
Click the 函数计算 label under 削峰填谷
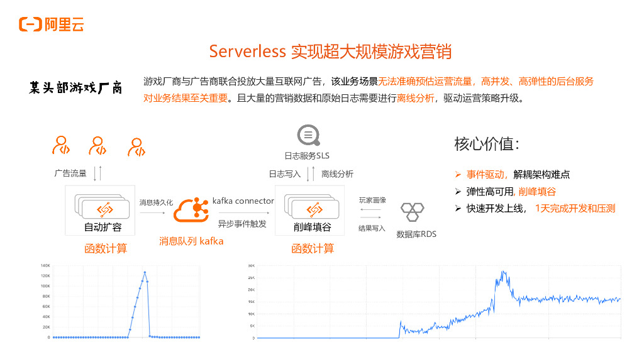click(x=313, y=248)
